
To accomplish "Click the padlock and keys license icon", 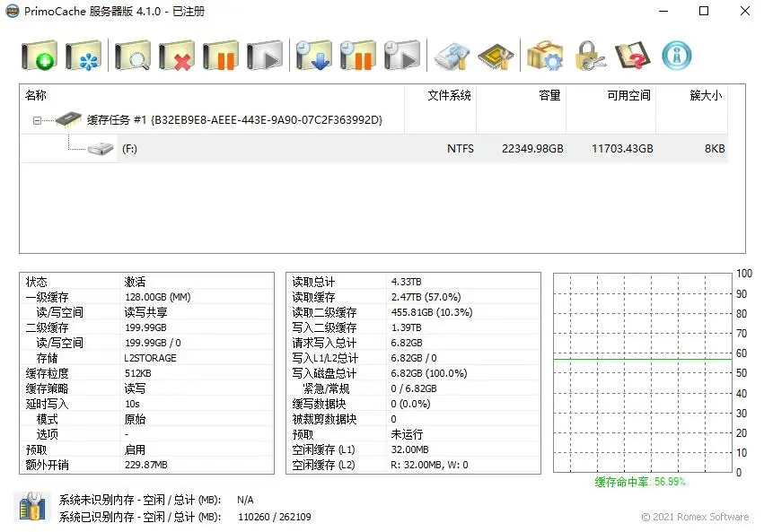I will tap(590, 56).
